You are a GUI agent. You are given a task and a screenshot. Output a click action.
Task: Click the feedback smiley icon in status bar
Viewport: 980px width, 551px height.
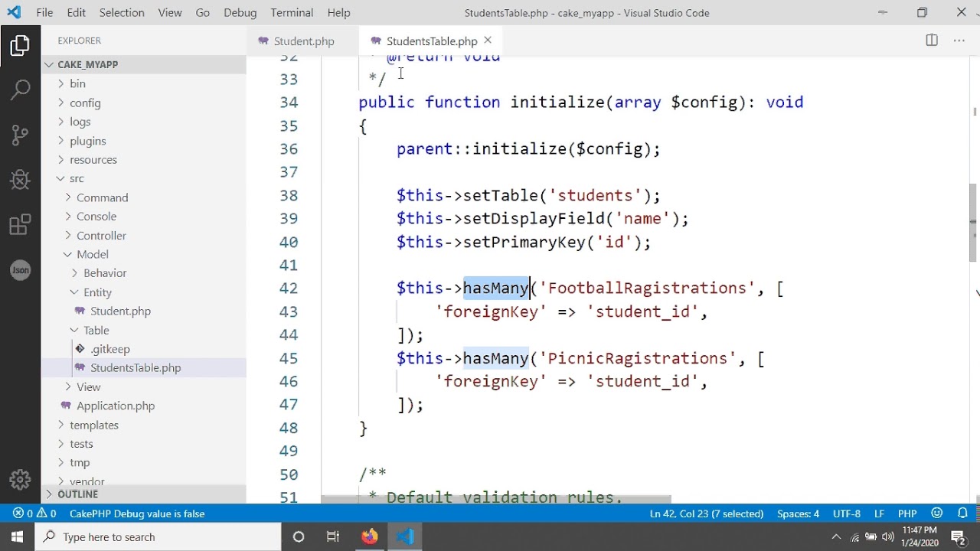[x=936, y=514]
